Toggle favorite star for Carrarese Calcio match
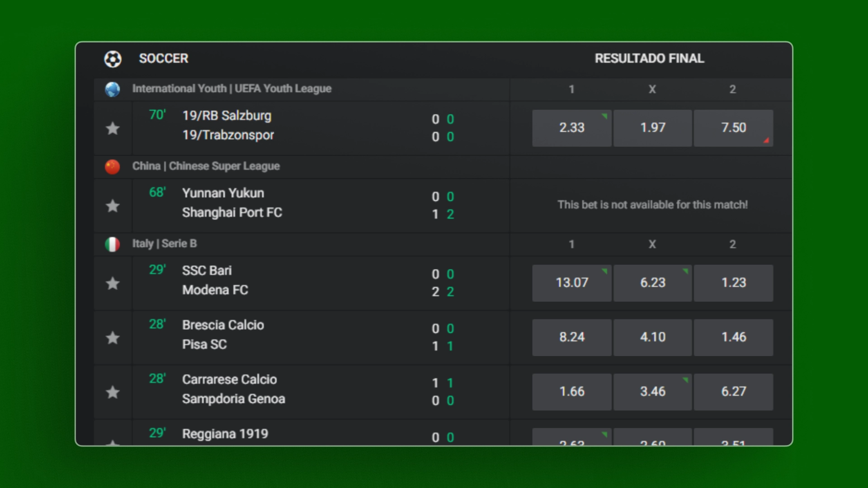 [x=113, y=392]
